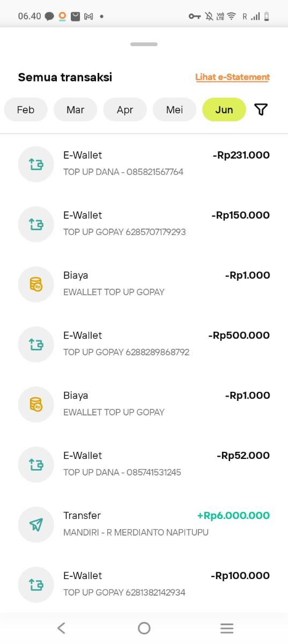Tap the Rp500.000 GoPay top-up icon

pos(36,345)
